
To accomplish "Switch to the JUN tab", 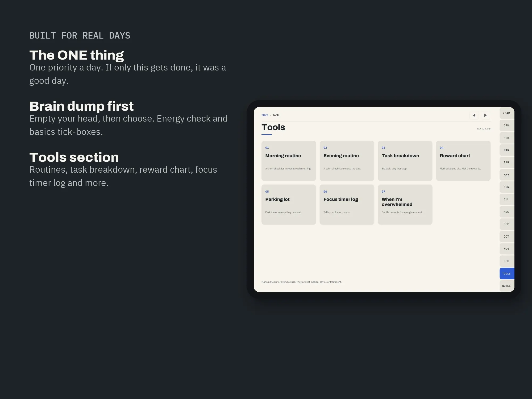I will pyautogui.click(x=507, y=187).
